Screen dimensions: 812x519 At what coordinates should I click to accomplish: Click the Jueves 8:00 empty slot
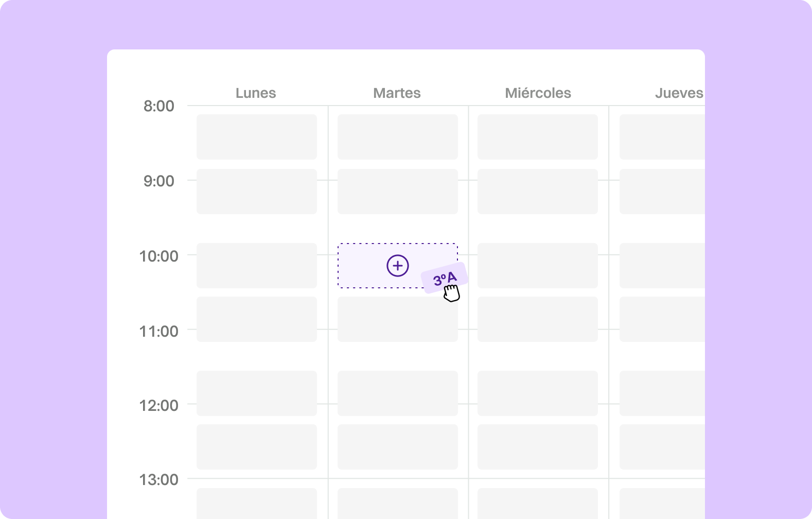[x=662, y=137]
